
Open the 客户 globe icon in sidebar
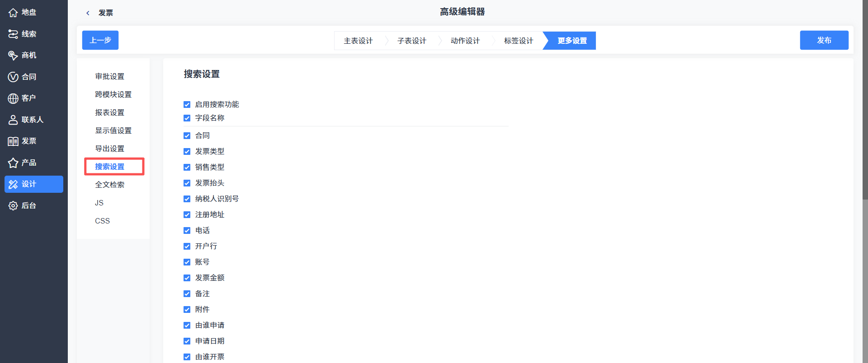coord(13,98)
